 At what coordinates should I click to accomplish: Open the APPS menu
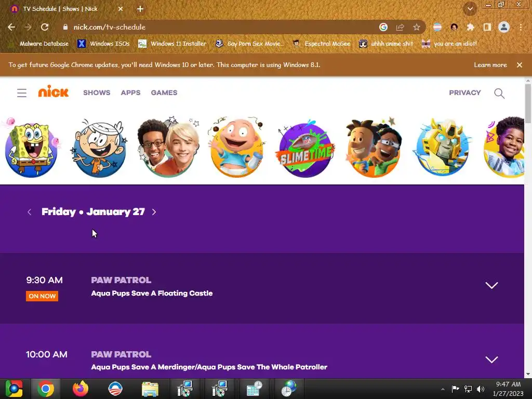130,92
